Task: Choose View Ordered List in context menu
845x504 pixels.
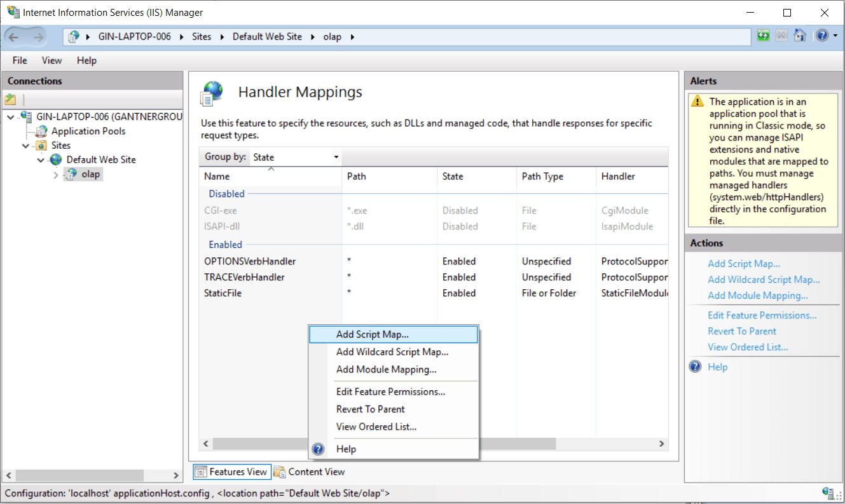Action: pyautogui.click(x=393, y=426)
